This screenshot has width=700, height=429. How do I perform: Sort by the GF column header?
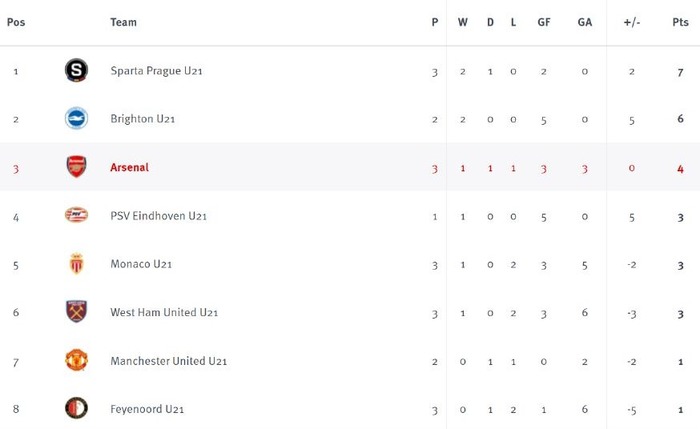544,22
